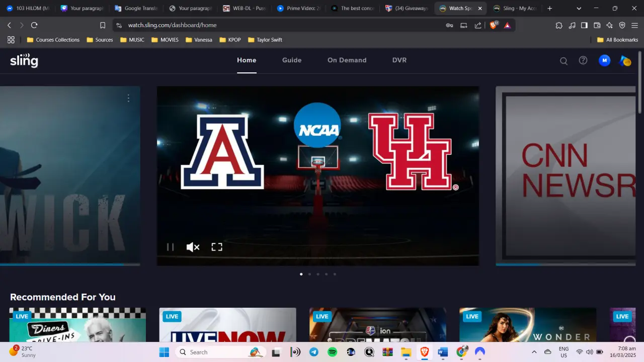Open the All Bookmarks folder
Viewport: 644px width, 362px height.
(x=617, y=40)
